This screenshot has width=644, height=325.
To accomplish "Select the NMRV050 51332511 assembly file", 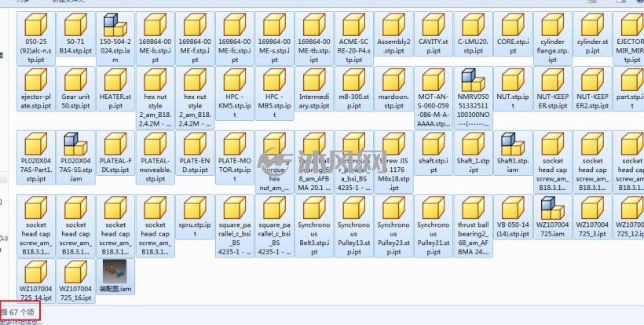I will (x=473, y=97).
